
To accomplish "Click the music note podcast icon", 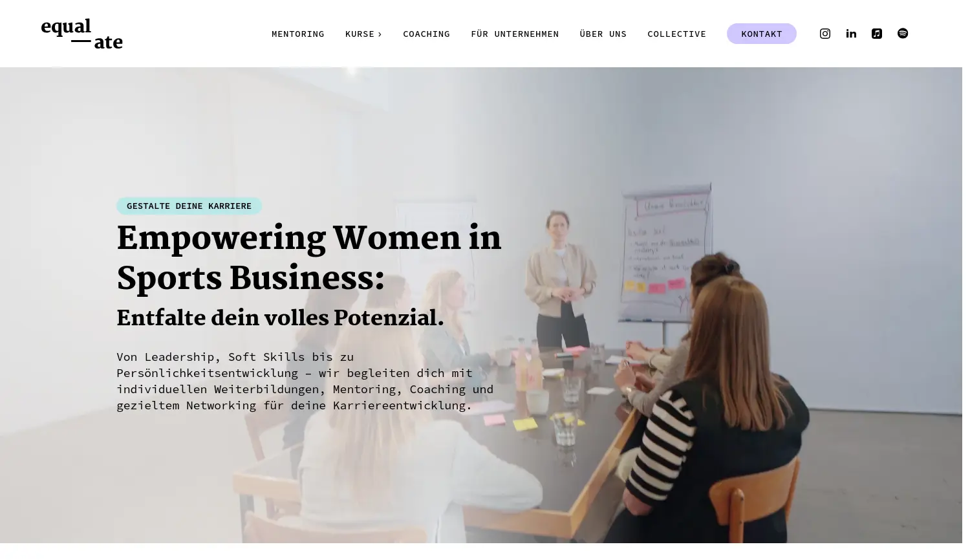I will (x=876, y=34).
